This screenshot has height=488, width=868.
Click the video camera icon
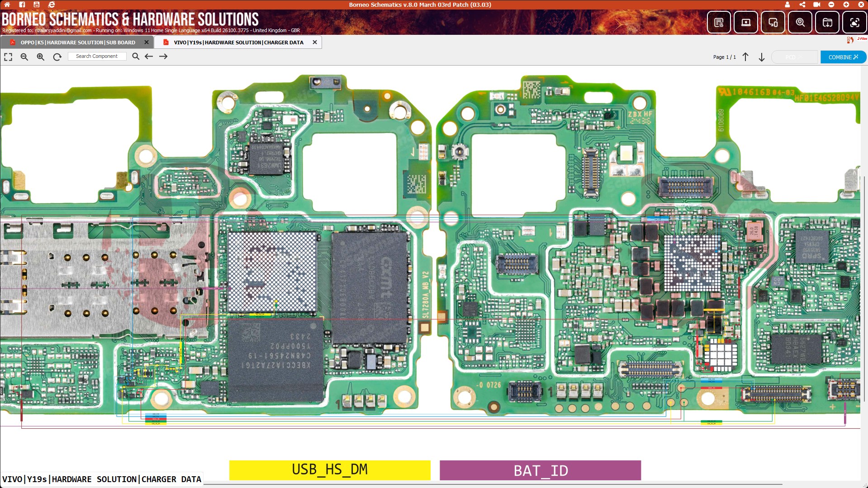pos(817,5)
